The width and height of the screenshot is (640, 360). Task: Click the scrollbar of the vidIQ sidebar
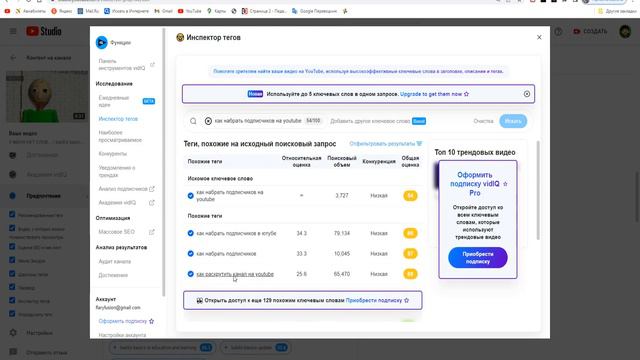[x=164, y=163]
